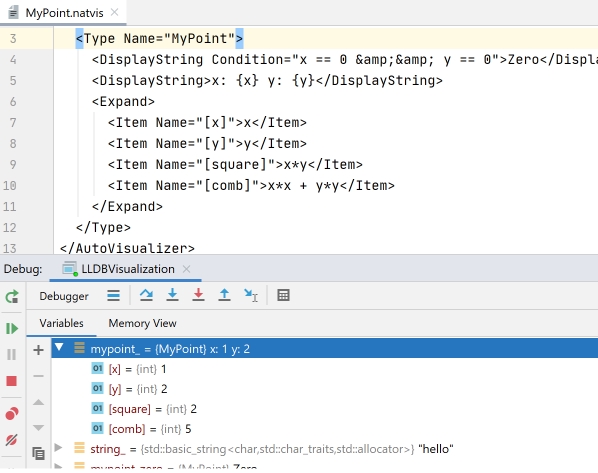Click the [x] variable's 01 type icon
The image size is (598, 473).
click(x=98, y=368)
